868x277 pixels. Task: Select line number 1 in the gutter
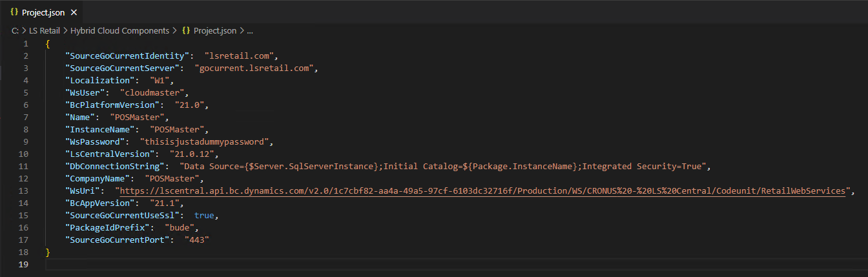tap(25, 43)
